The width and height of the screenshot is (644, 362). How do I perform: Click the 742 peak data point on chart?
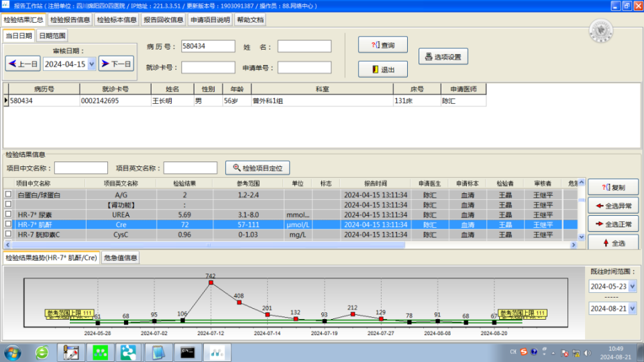tap(211, 282)
